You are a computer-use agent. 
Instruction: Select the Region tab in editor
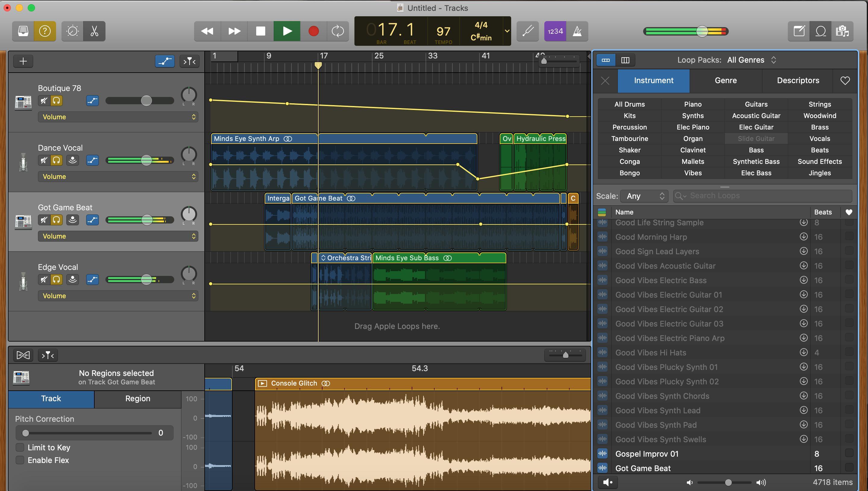[x=138, y=399]
